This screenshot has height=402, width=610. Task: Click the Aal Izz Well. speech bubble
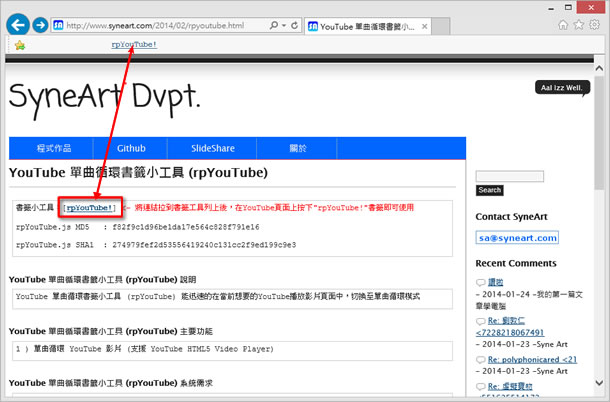[562, 88]
